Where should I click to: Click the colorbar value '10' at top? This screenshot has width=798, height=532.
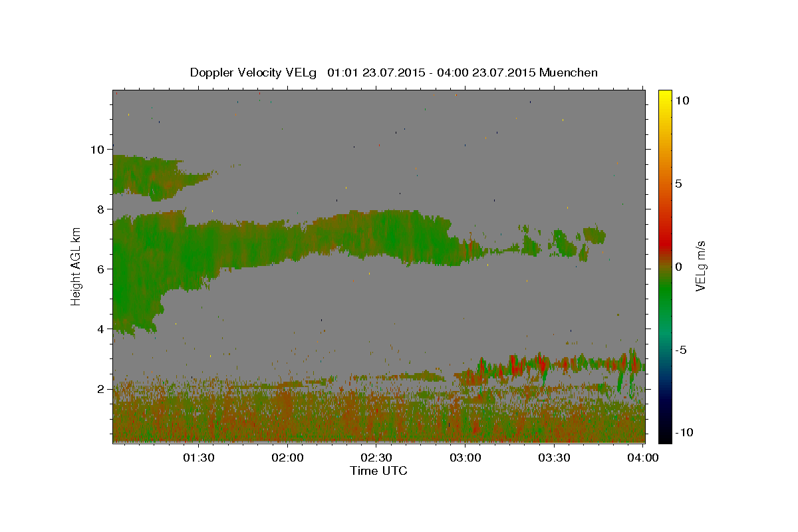click(682, 100)
